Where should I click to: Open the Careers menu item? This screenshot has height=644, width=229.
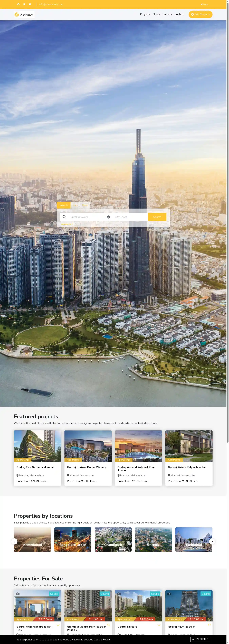coord(167,14)
